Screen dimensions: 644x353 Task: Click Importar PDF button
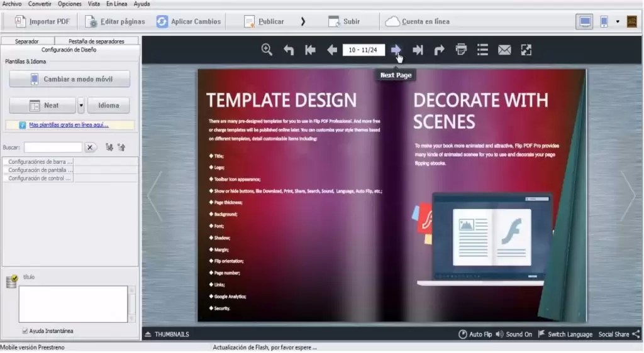(x=42, y=21)
